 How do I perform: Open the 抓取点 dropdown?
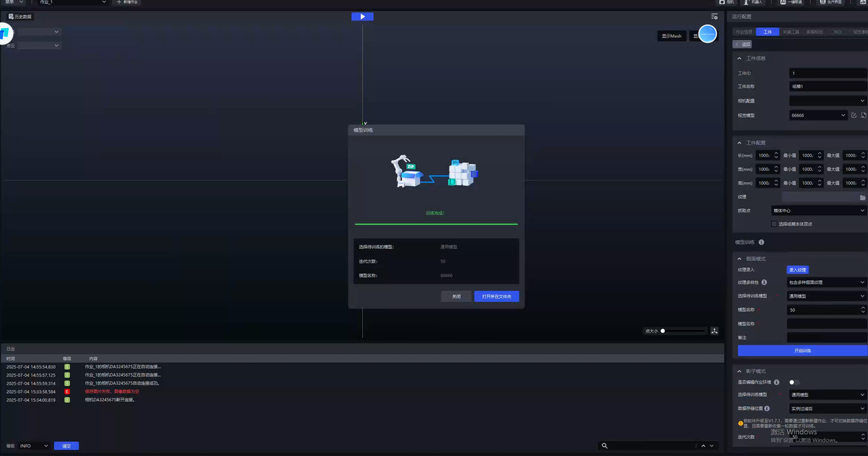(x=819, y=210)
